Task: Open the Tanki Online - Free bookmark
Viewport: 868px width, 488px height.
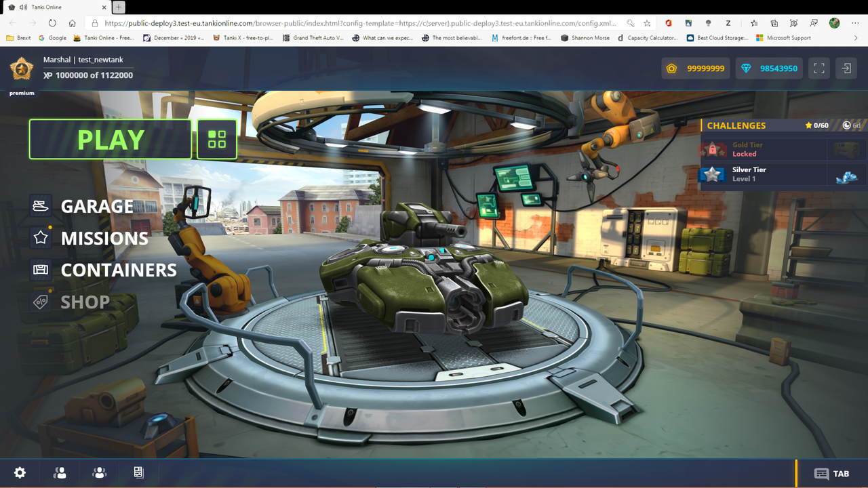Action: click(104, 38)
